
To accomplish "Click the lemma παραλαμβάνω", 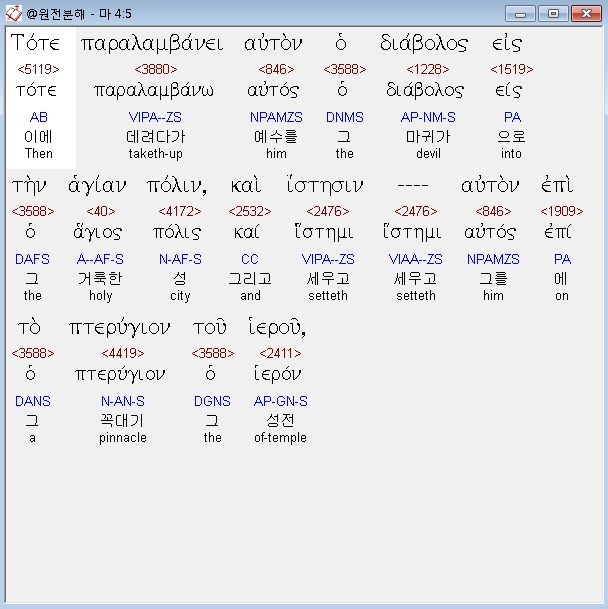I will [x=154, y=91].
